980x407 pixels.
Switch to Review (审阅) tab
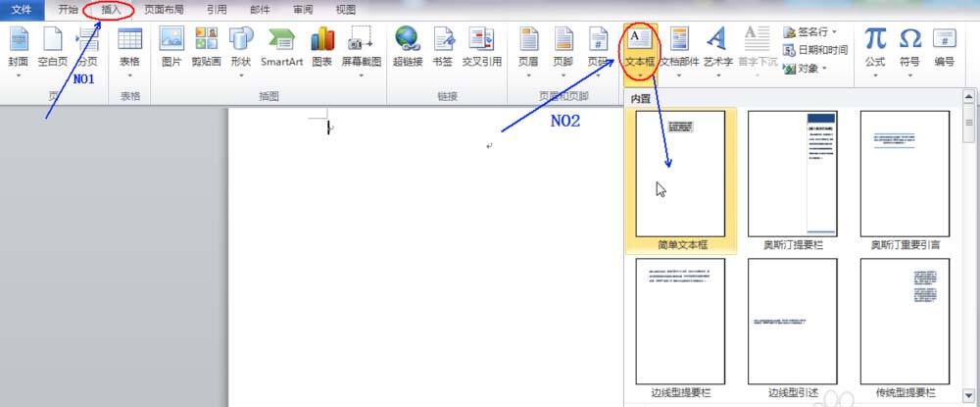click(303, 10)
